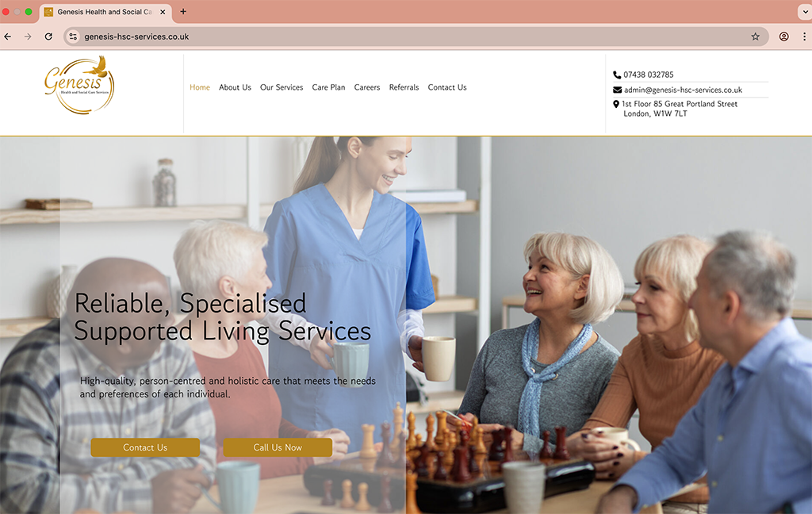The height and width of the screenshot is (514, 812).
Task: Click the Call Us Now button
Action: pos(278,447)
